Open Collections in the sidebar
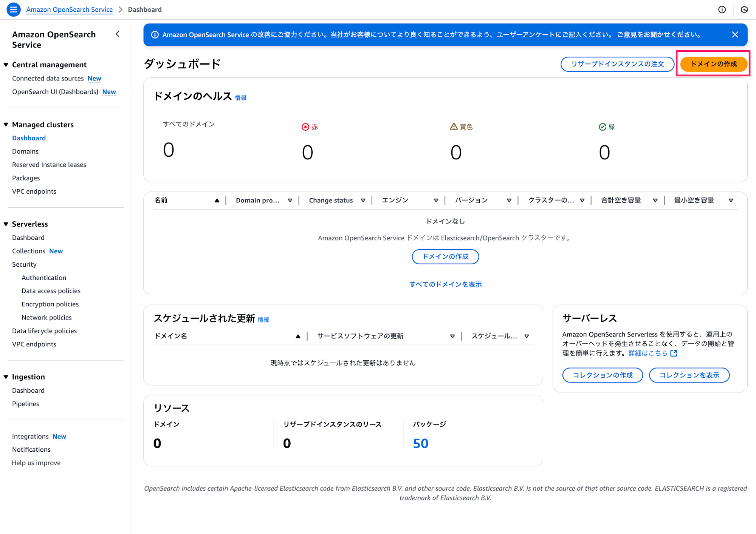This screenshot has height=534, width=756. point(29,251)
